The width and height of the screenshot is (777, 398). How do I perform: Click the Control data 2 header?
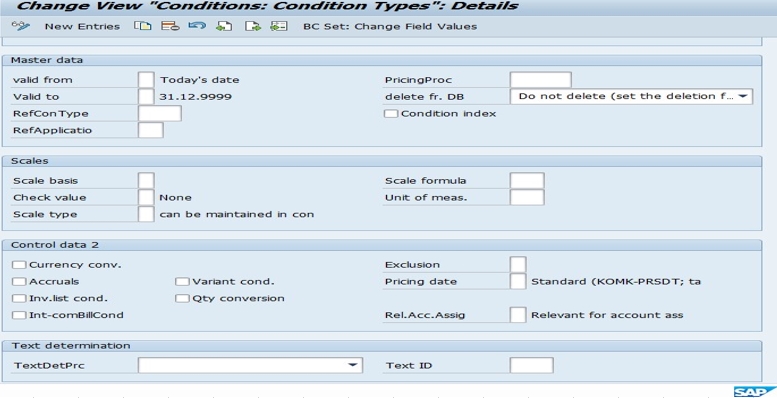click(x=382, y=245)
